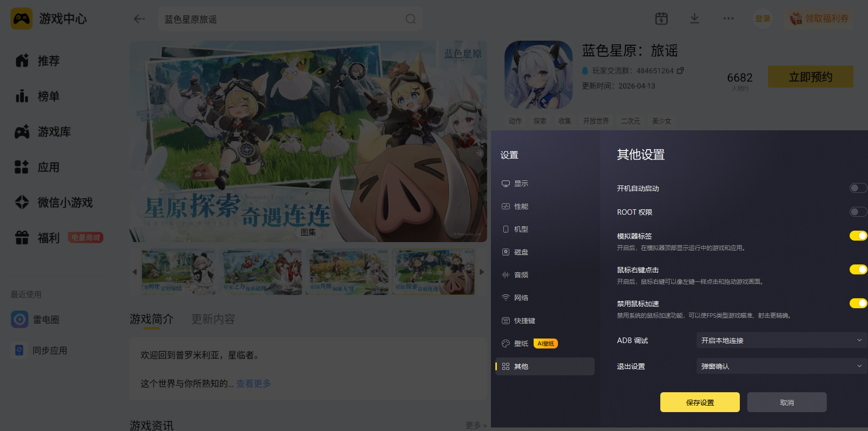The height and width of the screenshot is (431, 868).
Task: Disable 模拟器标签 toggle
Action: (x=858, y=236)
